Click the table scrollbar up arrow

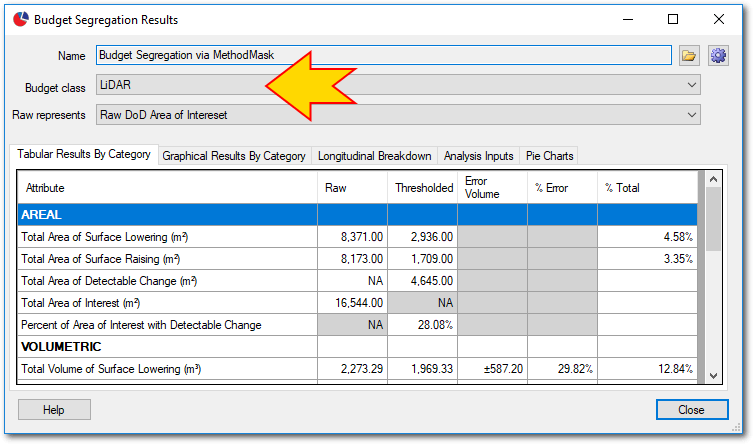pyautogui.click(x=713, y=180)
